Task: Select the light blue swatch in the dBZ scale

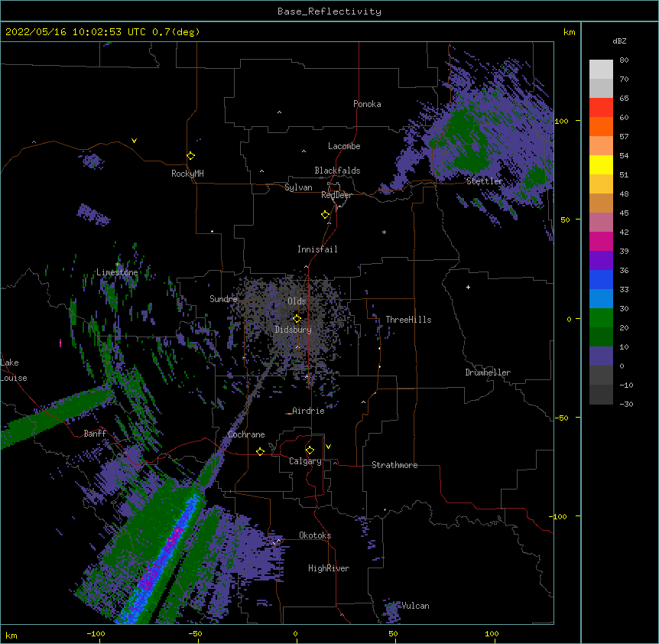Action: pos(601,298)
